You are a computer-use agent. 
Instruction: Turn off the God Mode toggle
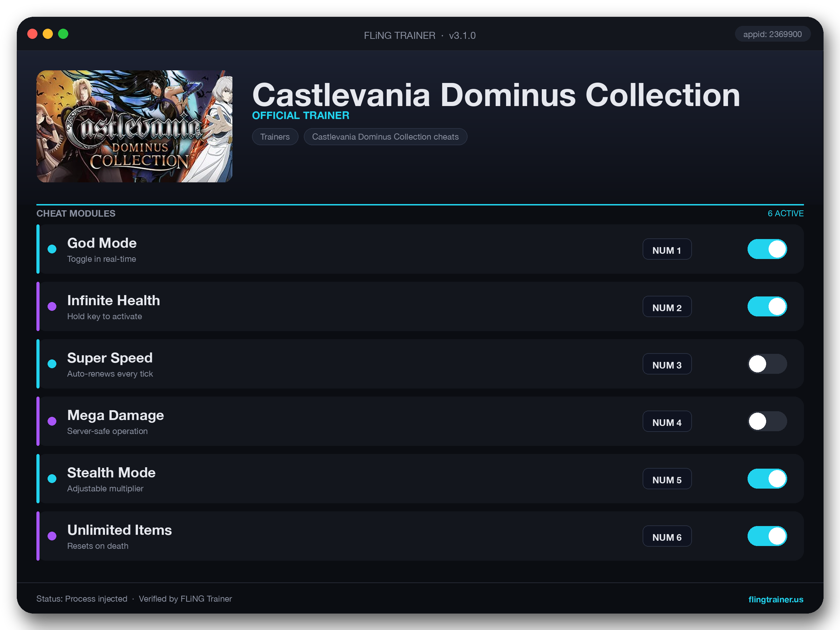pos(767,249)
